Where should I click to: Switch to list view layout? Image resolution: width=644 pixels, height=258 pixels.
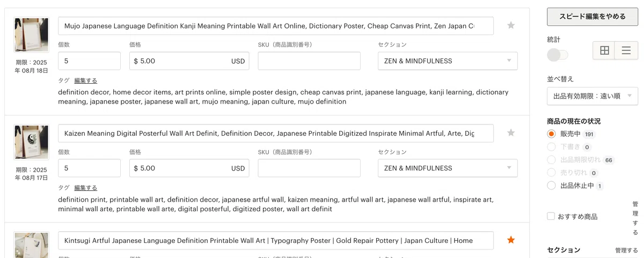click(626, 50)
